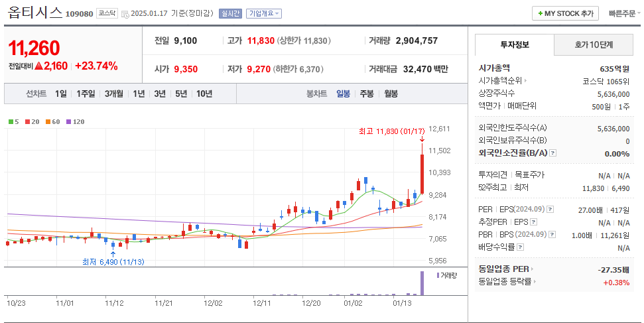Click the +23.74% change percentage
This screenshot has height=323, width=644.
click(96, 66)
